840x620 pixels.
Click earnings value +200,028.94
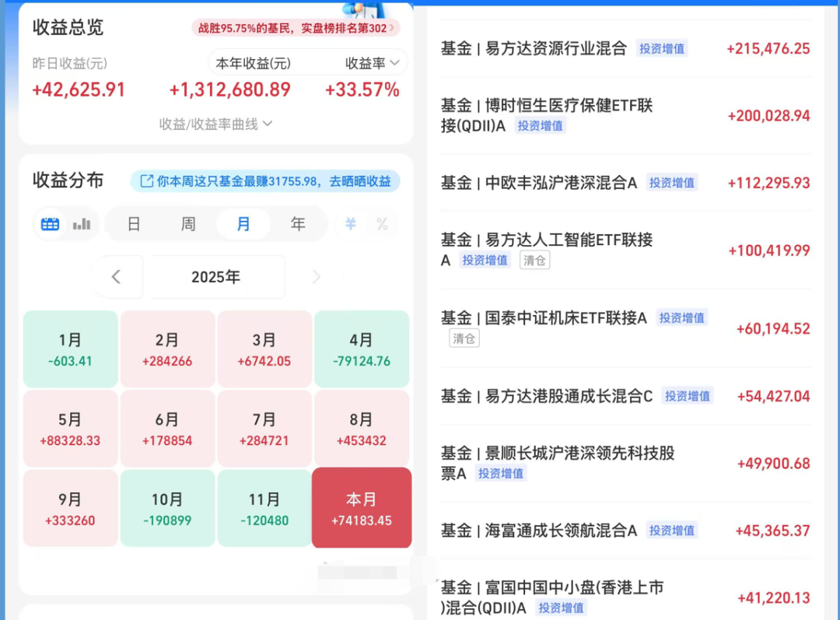coord(768,116)
